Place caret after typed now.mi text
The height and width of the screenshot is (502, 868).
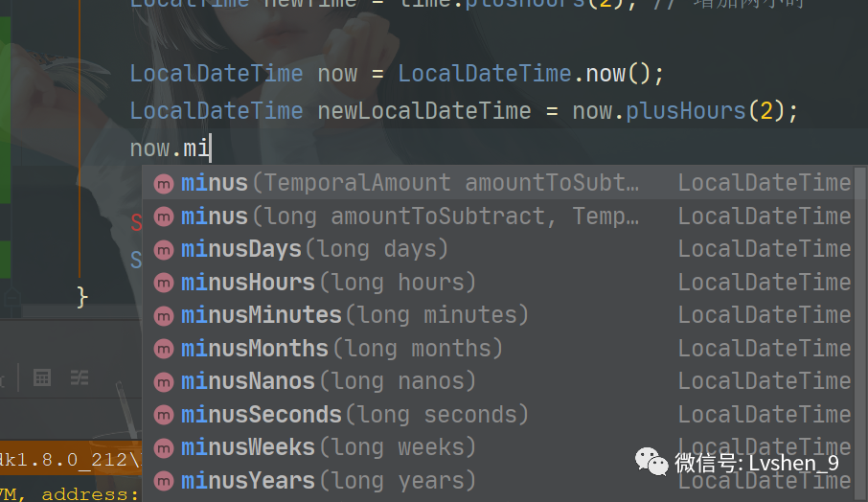211,148
